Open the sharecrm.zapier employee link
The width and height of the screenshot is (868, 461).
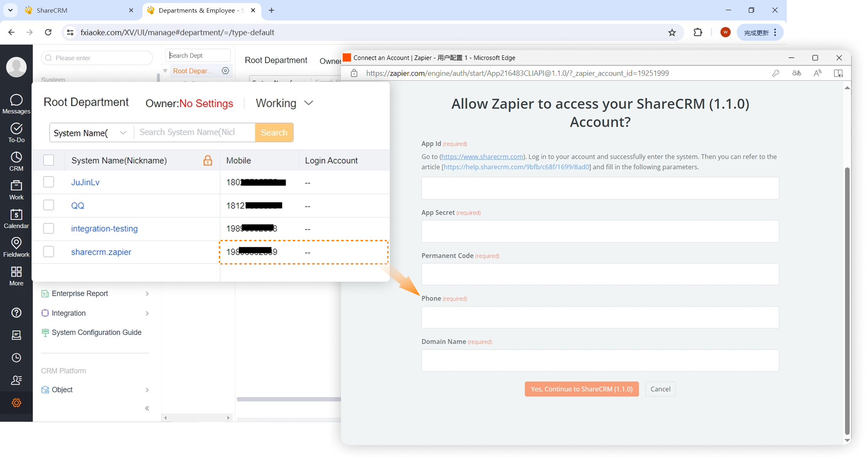tap(101, 252)
